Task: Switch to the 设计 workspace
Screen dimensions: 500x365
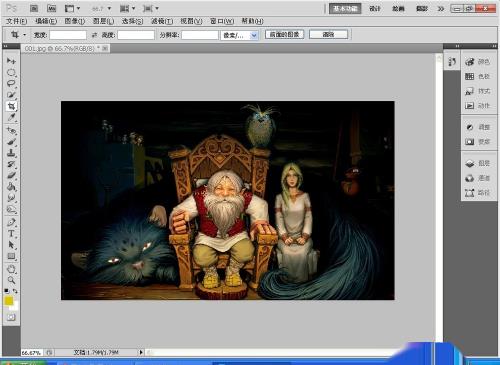Action: click(375, 9)
